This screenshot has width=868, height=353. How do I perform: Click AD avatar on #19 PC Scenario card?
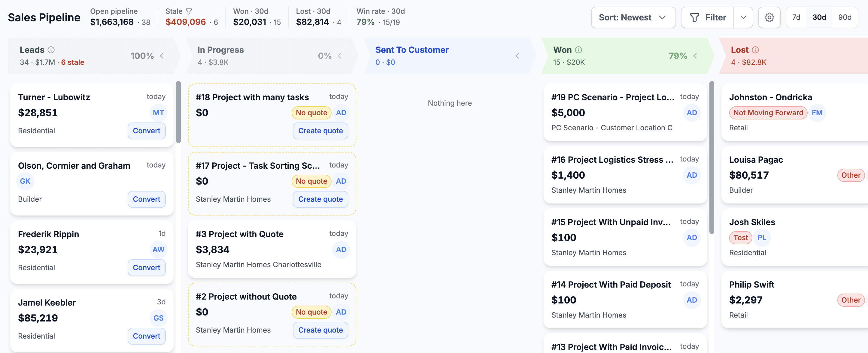click(x=692, y=113)
